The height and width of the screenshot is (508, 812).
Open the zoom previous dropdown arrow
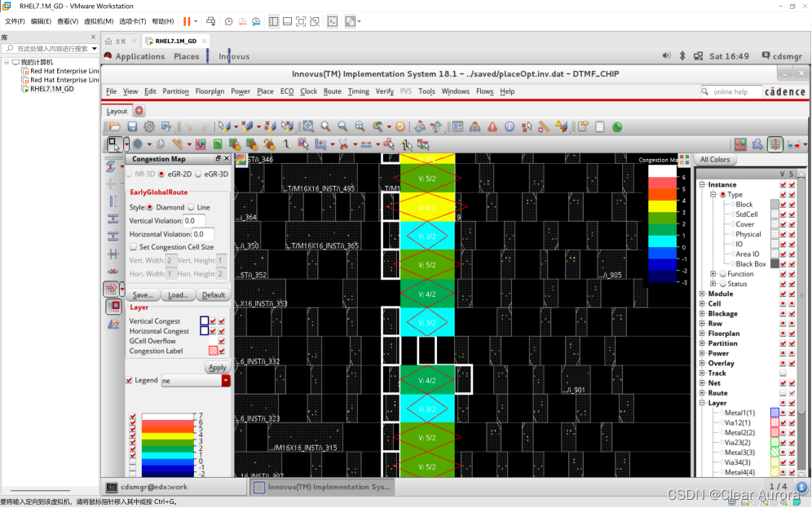389,127
